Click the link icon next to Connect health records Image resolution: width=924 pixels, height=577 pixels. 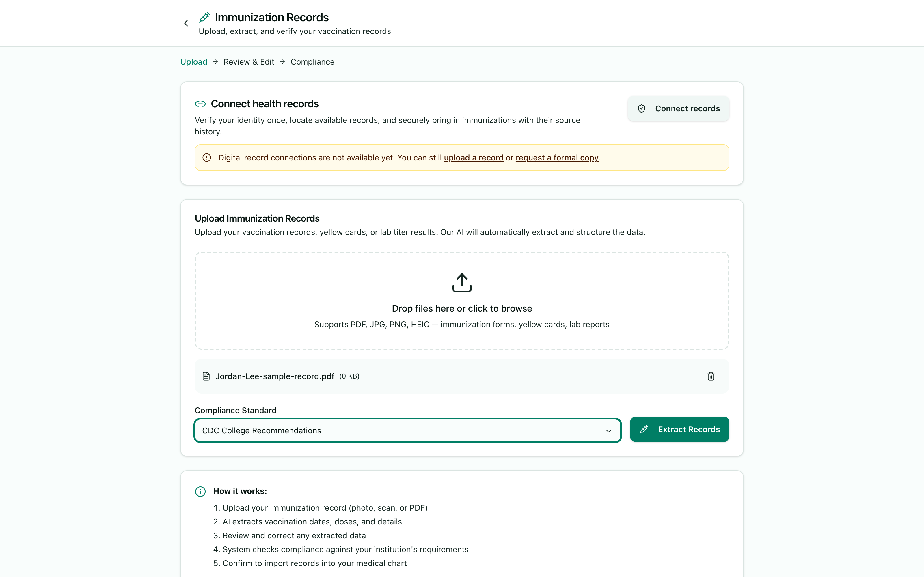(x=200, y=104)
